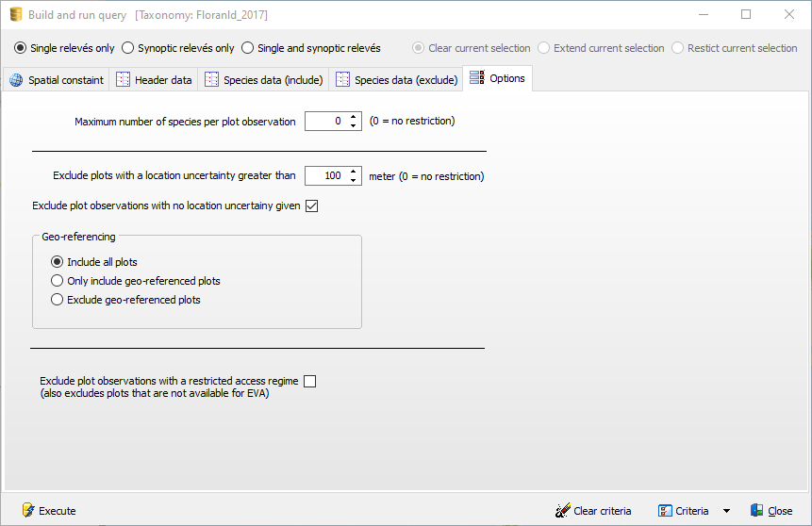The width and height of the screenshot is (812, 526).
Task: Switch to the Header data tab
Action: pyautogui.click(x=162, y=80)
